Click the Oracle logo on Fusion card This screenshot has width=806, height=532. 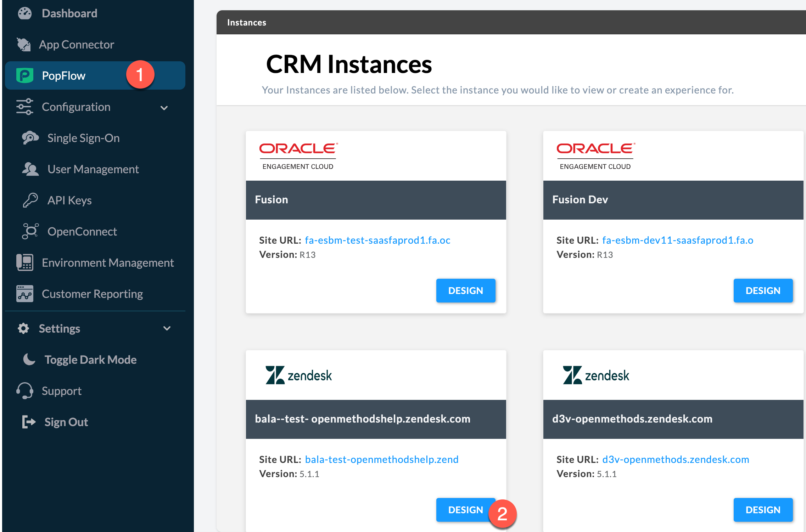click(298, 156)
